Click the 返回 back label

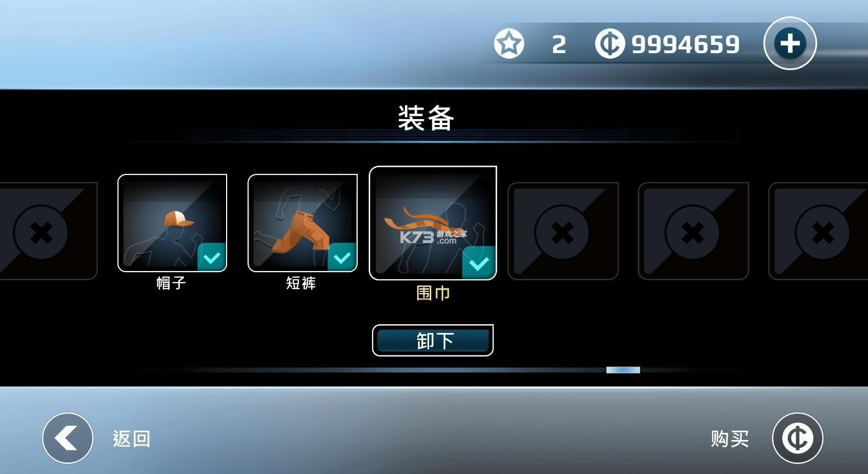point(131,439)
